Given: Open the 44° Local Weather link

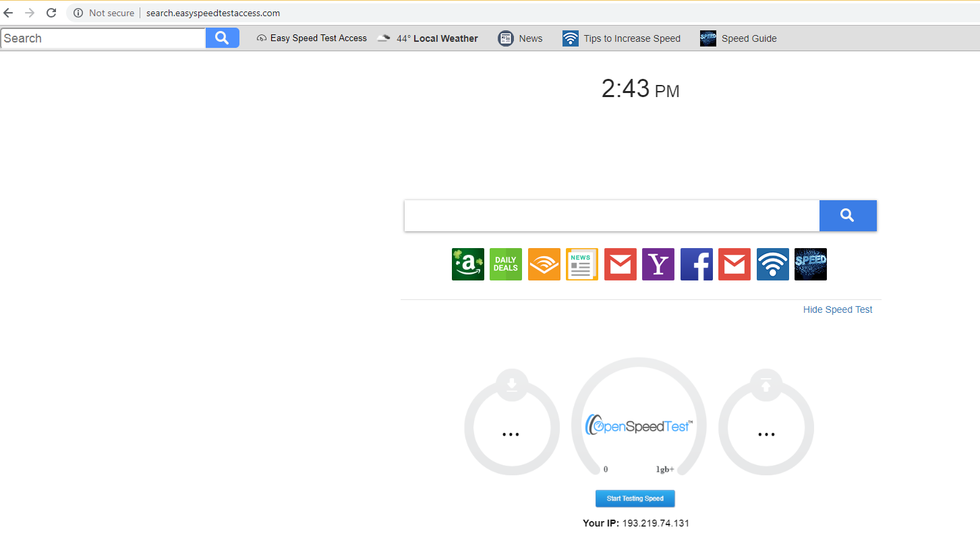Looking at the screenshot, I should (428, 38).
